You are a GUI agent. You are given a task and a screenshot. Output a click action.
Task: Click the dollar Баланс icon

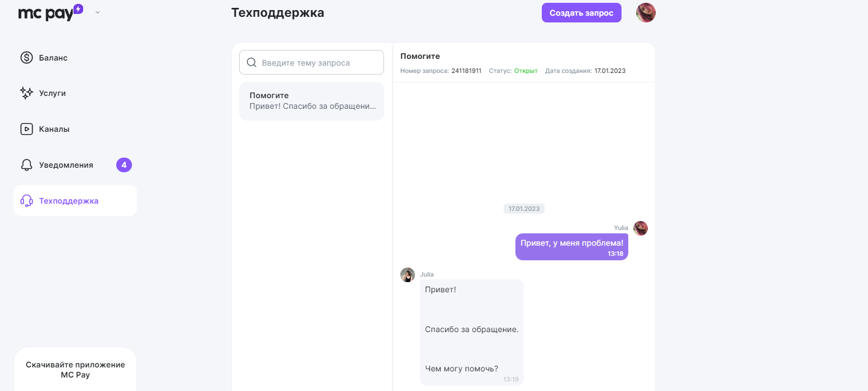(26, 58)
